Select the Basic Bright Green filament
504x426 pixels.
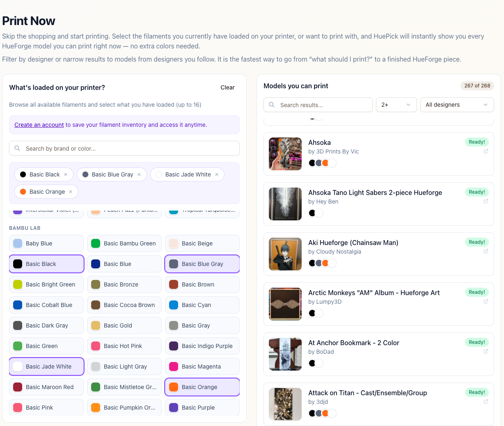(46, 284)
